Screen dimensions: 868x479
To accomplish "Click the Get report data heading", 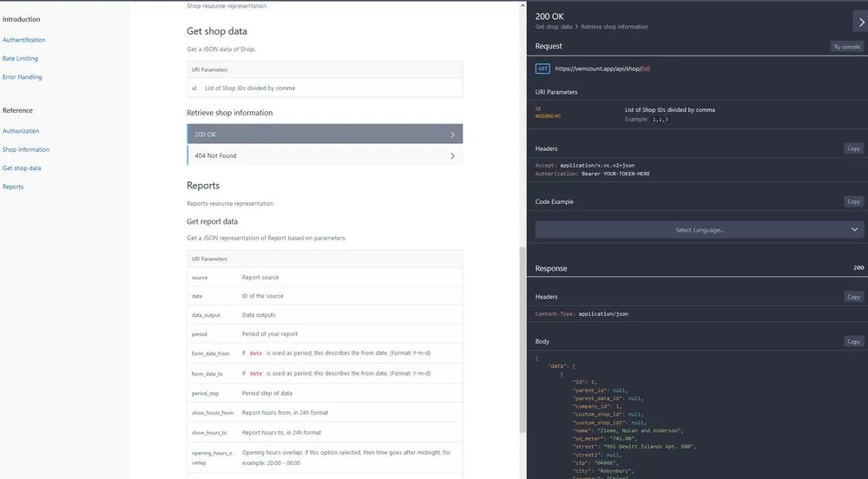I will tap(212, 221).
